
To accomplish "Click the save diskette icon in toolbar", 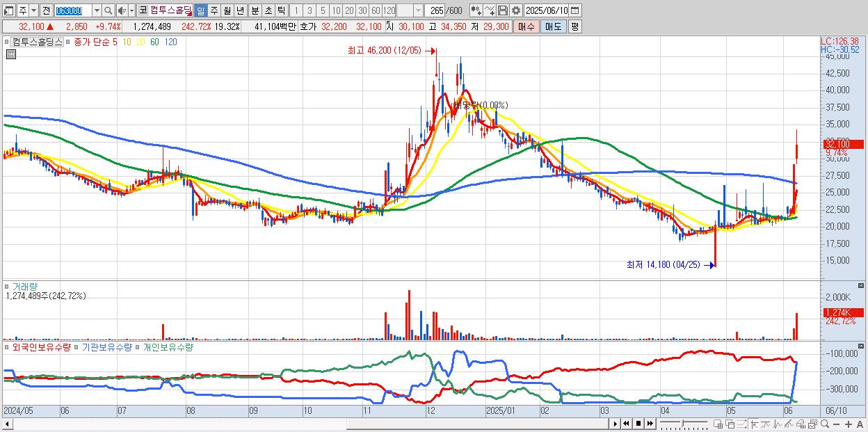I will pyautogui.click(x=503, y=10).
